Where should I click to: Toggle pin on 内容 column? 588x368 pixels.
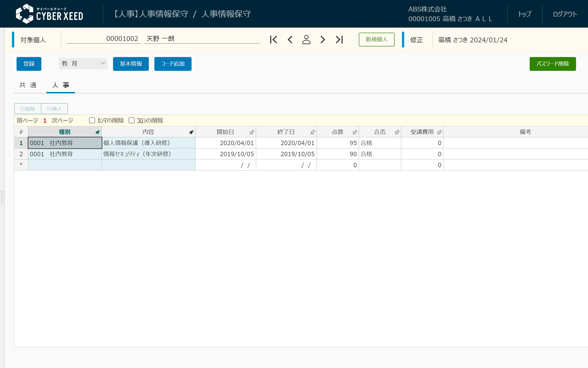[x=191, y=132]
